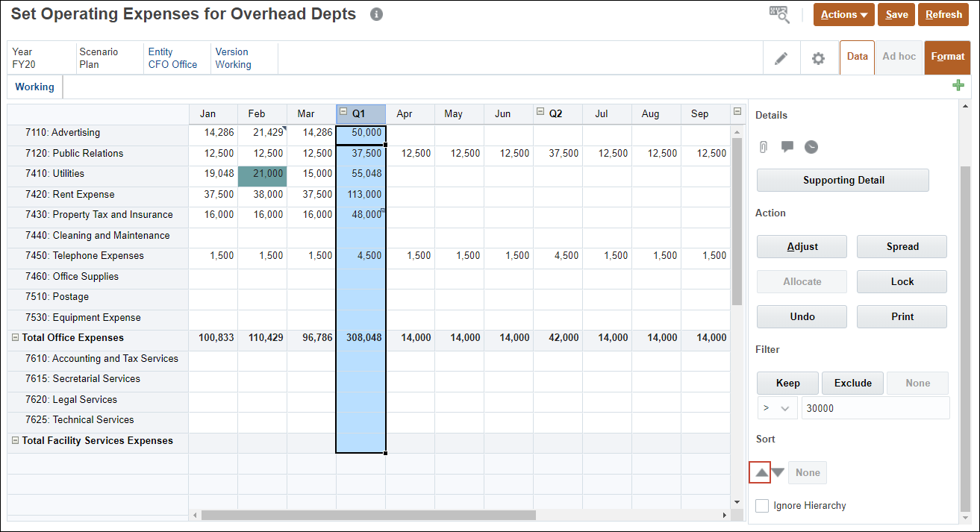Open the change history clock icon
Image resolution: width=980 pixels, height=532 pixels.
point(811,146)
